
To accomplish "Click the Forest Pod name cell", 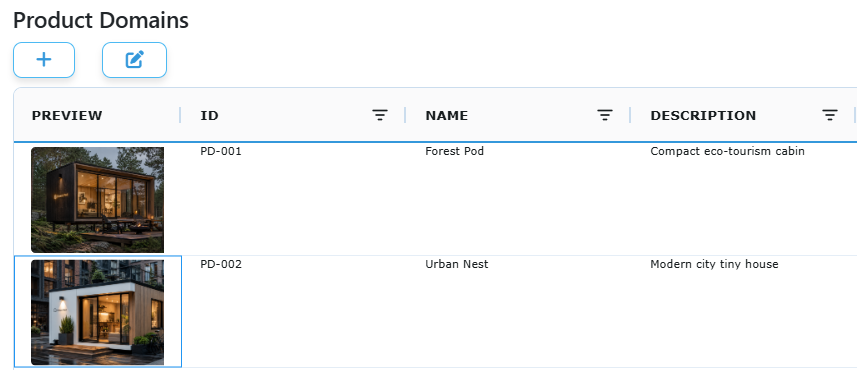I will 454,151.
